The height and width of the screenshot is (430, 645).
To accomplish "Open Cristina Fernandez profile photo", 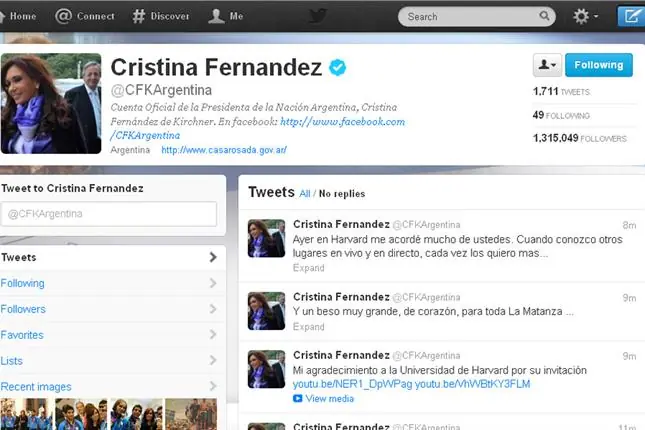I will click(51, 104).
